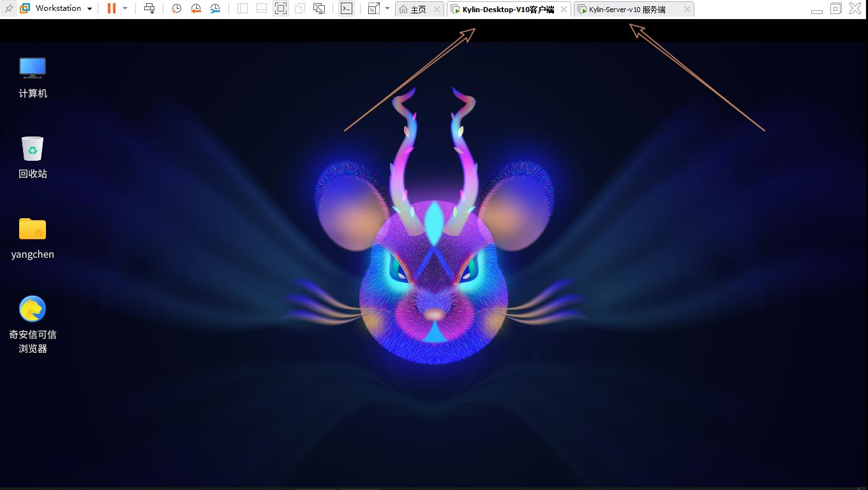The image size is (868, 490).
Task: Launch 奇安信可信浏览器 browser icon
Action: (x=33, y=325)
